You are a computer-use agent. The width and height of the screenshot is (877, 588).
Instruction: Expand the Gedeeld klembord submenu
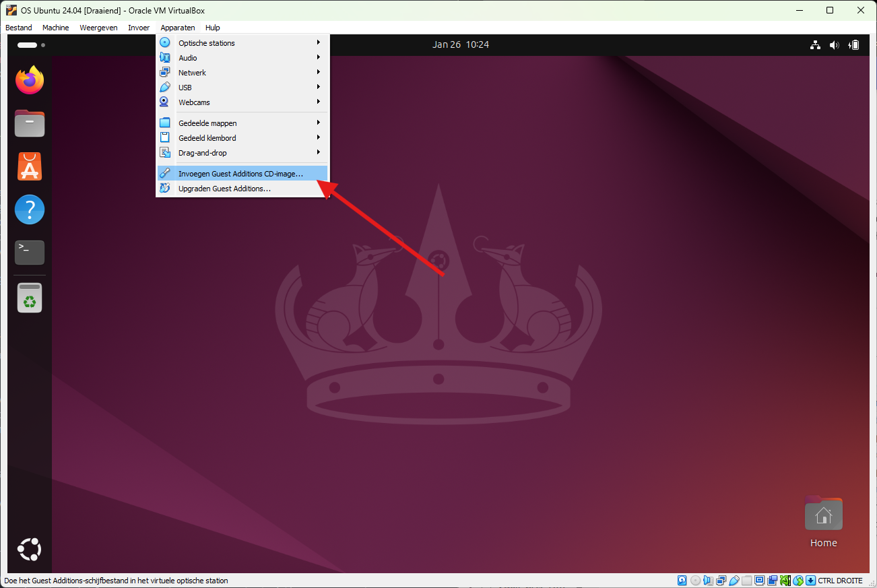pos(207,137)
